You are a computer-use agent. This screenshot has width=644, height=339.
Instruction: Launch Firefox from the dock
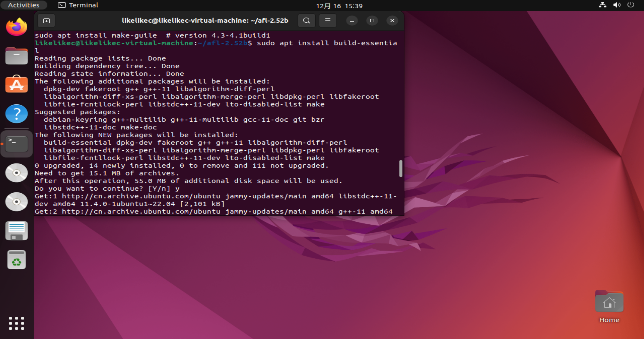point(16,27)
